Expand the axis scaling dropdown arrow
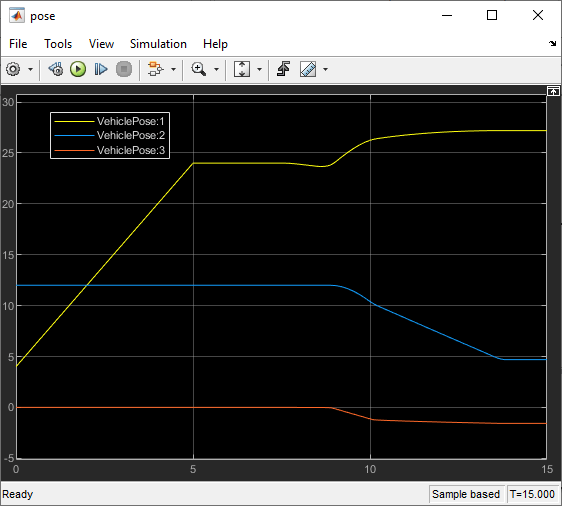The image size is (562, 506). tap(259, 70)
